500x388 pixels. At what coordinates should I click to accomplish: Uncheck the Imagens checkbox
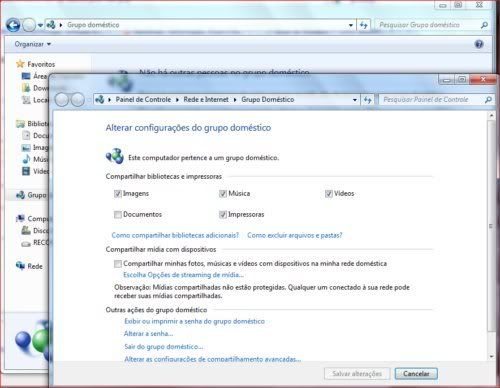(x=118, y=194)
